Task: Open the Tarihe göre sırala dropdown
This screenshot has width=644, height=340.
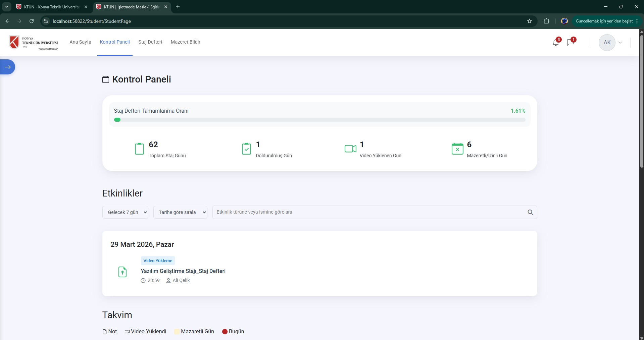Action: click(180, 212)
